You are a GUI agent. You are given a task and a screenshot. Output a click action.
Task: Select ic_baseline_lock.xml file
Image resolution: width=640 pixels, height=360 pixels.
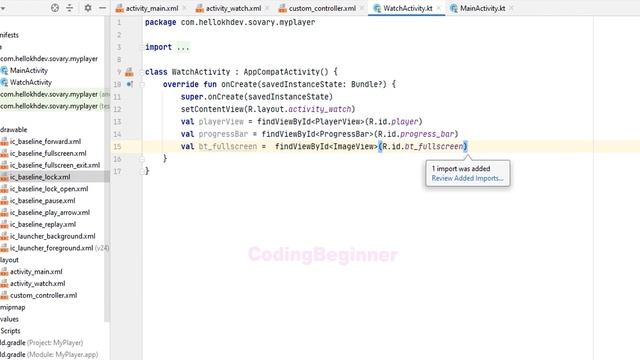click(40, 177)
